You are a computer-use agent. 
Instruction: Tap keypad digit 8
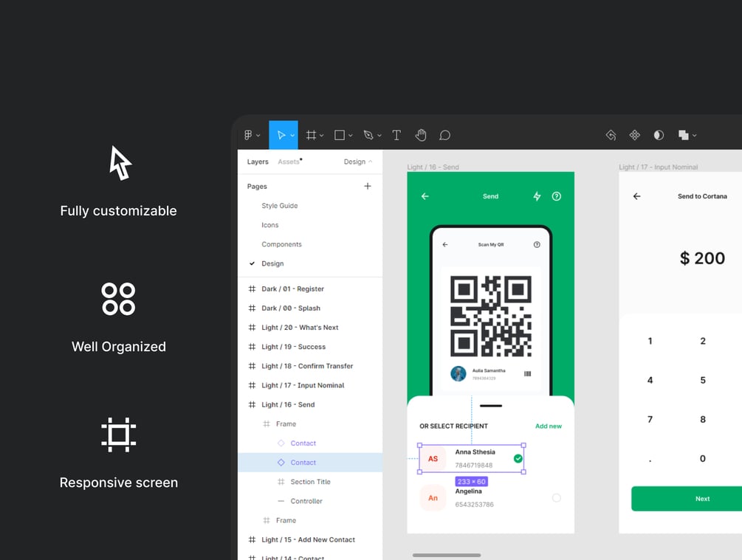pyautogui.click(x=703, y=420)
